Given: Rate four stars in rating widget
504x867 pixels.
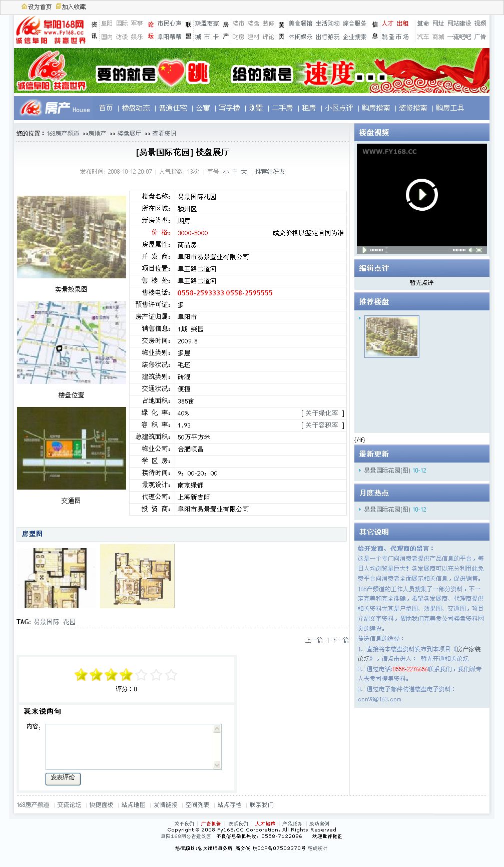Looking at the screenshot, I should [126, 675].
